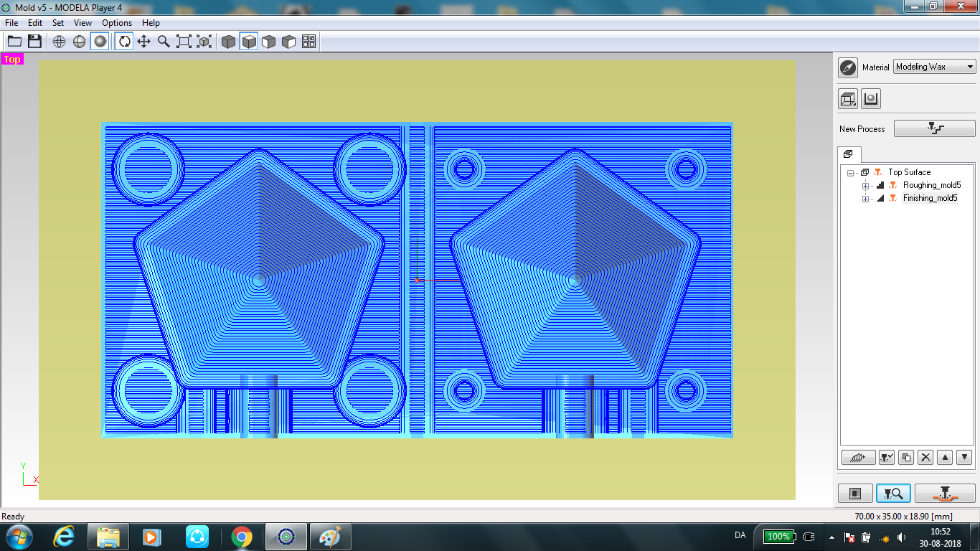Click the Top view label
Image resolution: width=980 pixels, height=551 pixels.
pos(12,60)
